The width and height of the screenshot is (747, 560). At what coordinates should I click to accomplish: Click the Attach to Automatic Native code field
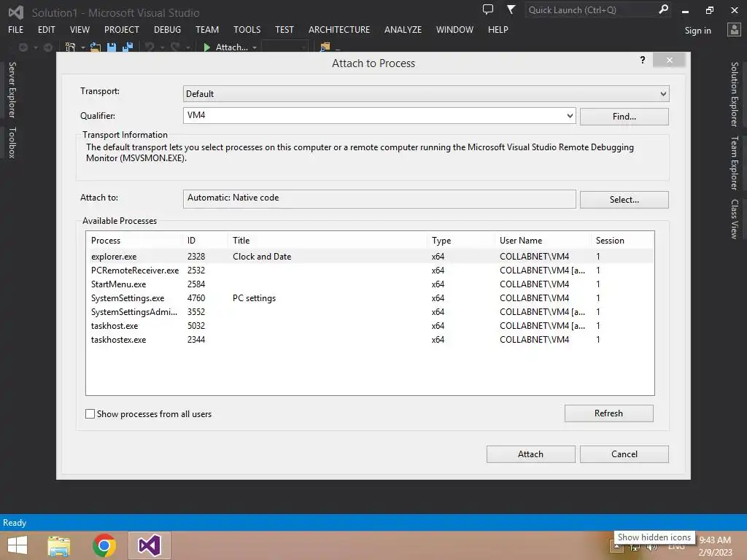(x=379, y=198)
